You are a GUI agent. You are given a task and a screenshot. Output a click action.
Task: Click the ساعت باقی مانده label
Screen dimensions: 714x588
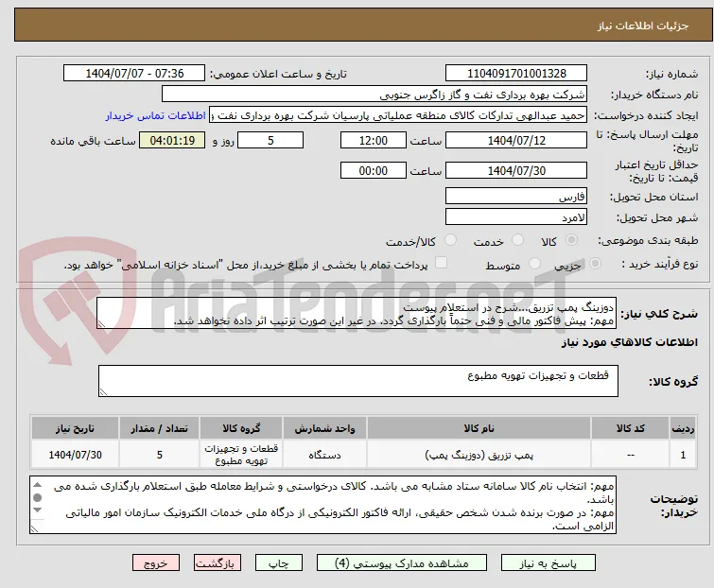(x=93, y=141)
